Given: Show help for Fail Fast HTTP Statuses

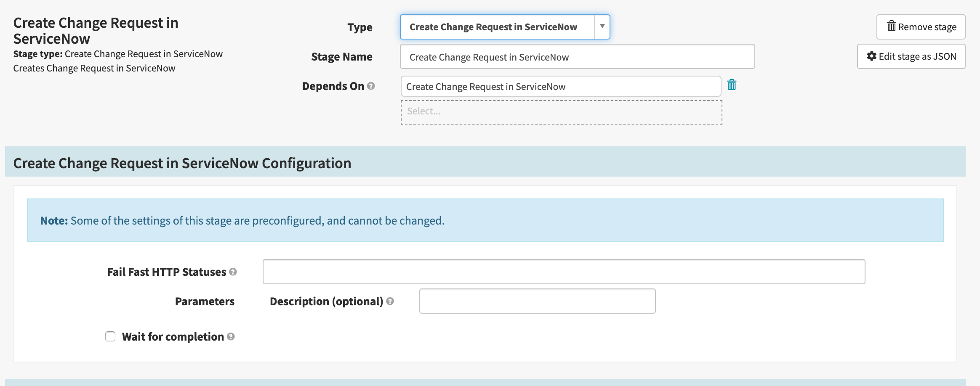Looking at the screenshot, I should (x=233, y=272).
